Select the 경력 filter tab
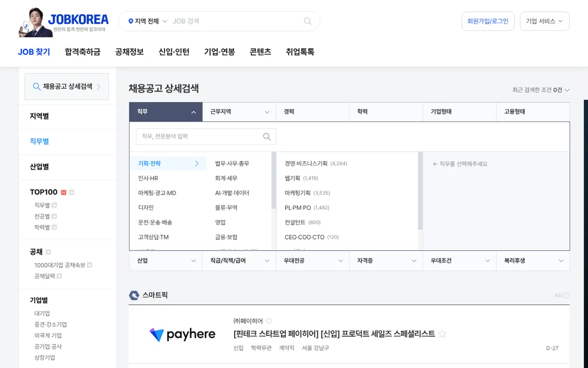588x368 pixels. tap(313, 112)
